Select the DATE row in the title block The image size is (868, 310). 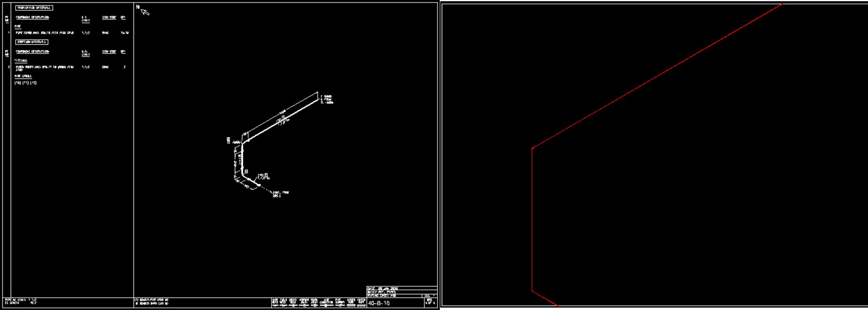tap(402, 288)
